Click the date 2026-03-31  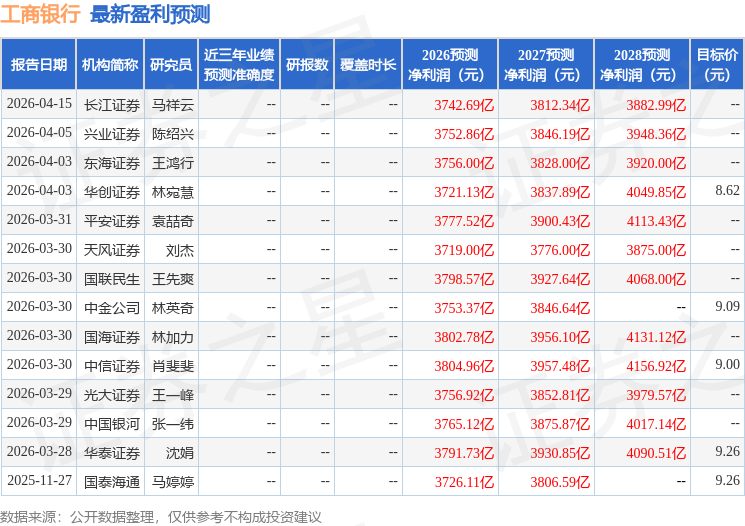[x=39, y=220]
